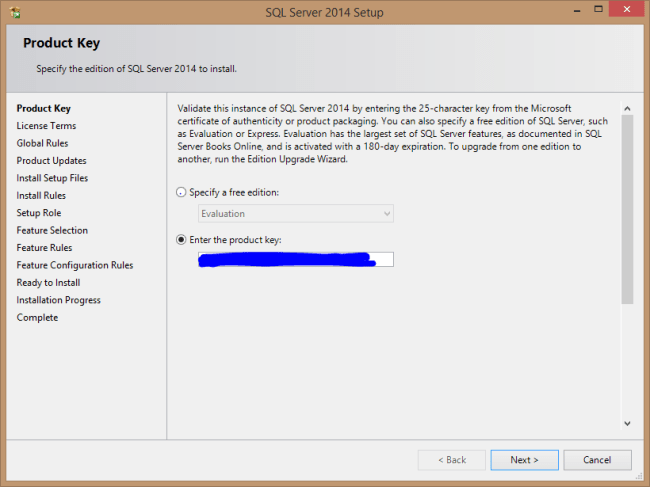Open the Evaluation edition dropdown

[x=296, y=213]
